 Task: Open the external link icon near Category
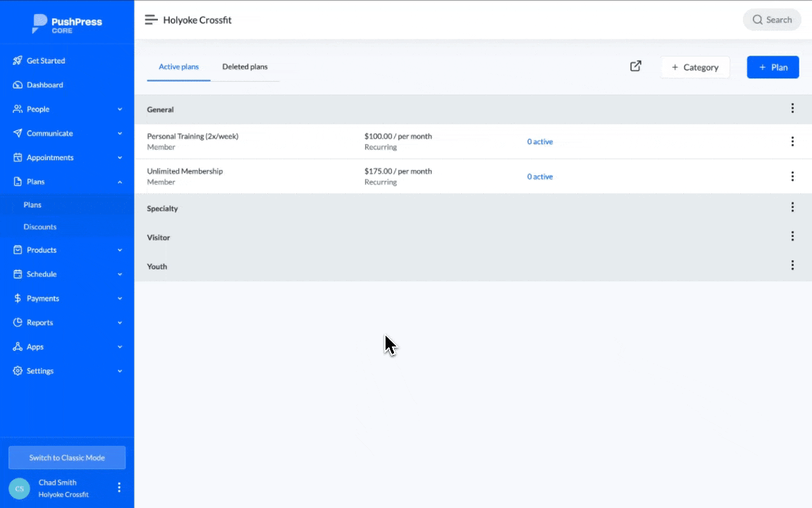pyautogui.click(x=635, y=66)
